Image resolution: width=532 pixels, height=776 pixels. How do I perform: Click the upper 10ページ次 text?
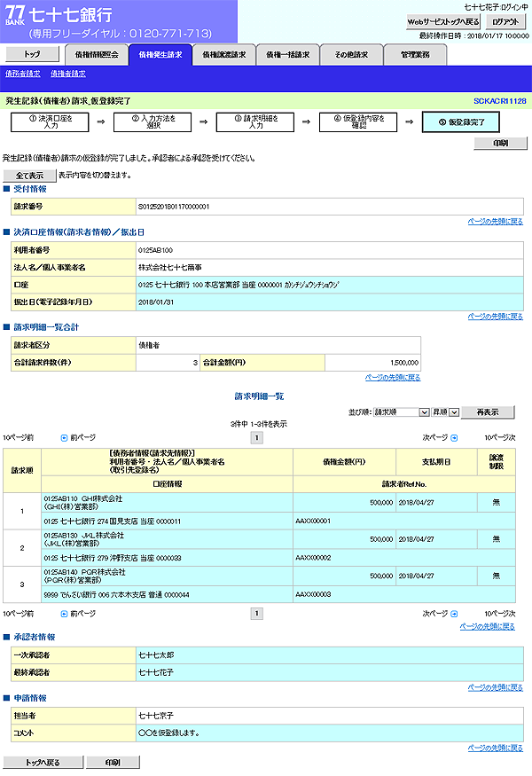(x=500, y=438)
